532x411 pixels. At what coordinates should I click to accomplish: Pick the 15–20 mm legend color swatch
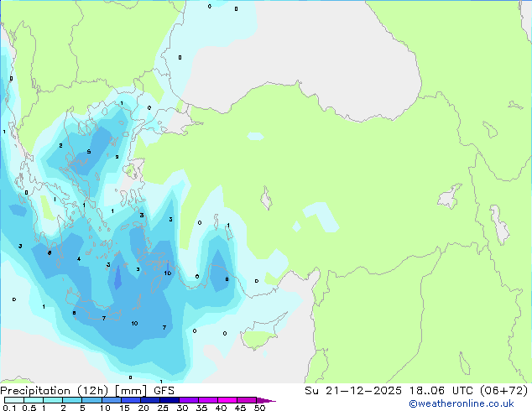coord(131,400)
